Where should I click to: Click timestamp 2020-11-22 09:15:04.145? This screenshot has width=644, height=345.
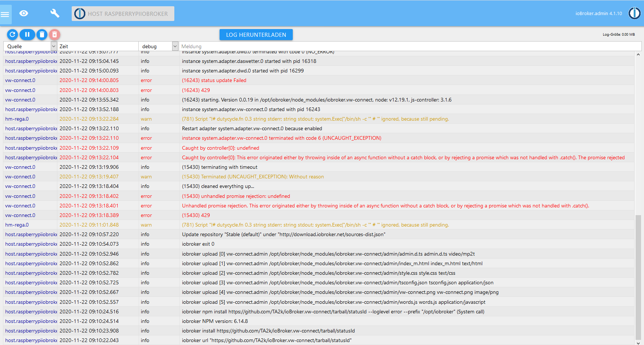pos(89,61)
